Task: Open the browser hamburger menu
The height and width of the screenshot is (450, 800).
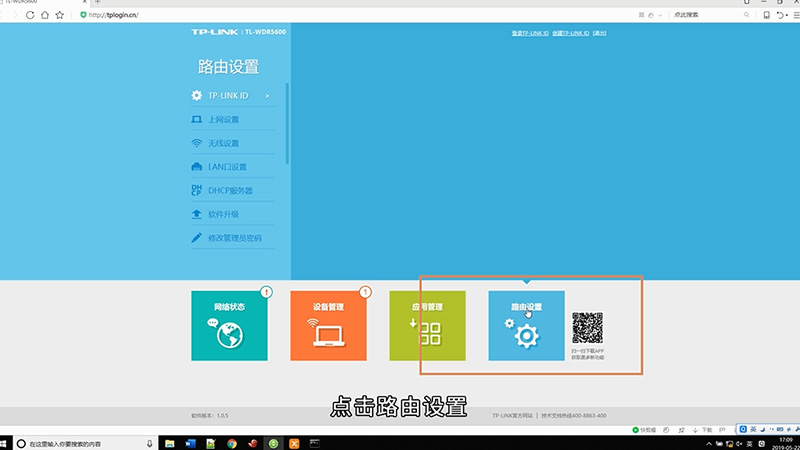Action: (x=796, y=15)
